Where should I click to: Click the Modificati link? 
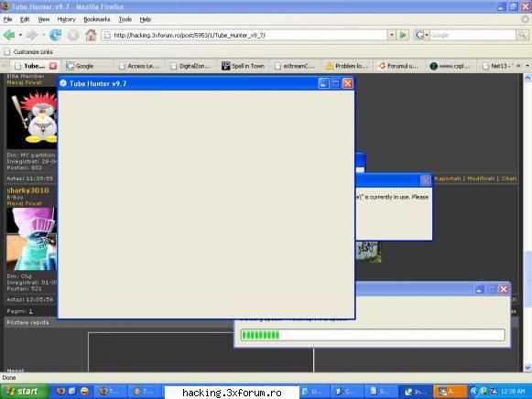(x=481, y=178)
